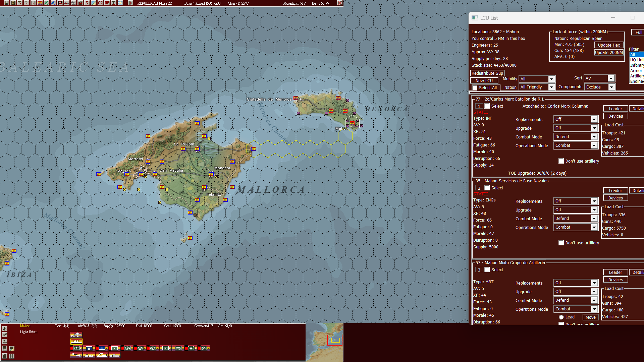Click the weather display icon on the toolbar
This screenshot has width=644, height=362.
[x=120, y=3]
